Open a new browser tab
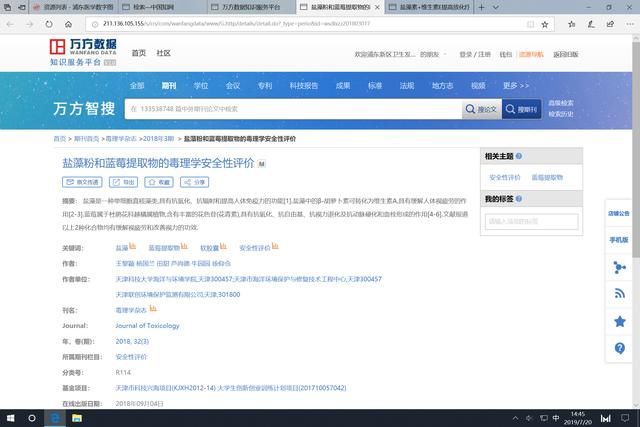The height and width of the screenshot is (427, 640). coord(482,7)
